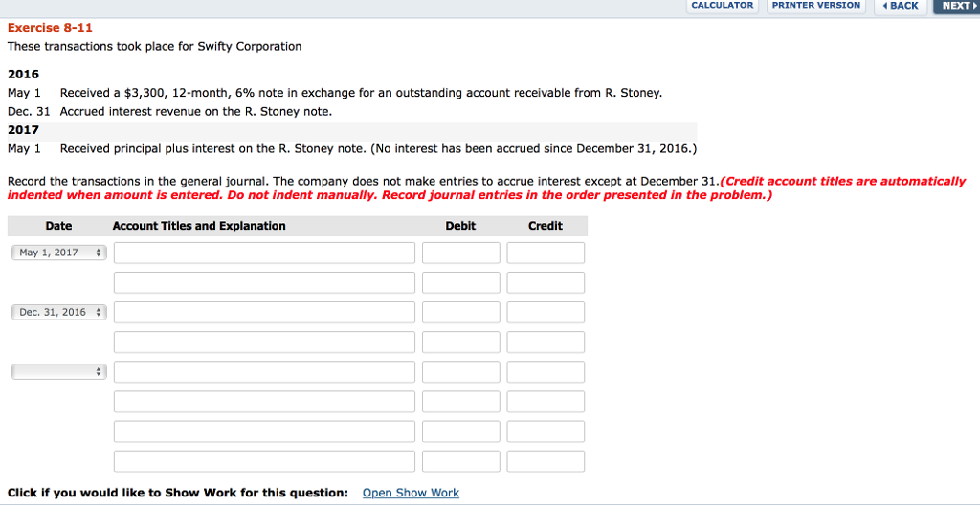980x507 pixels.
Task: Focus first account title field for May 1, 2017
Action: 264,253
